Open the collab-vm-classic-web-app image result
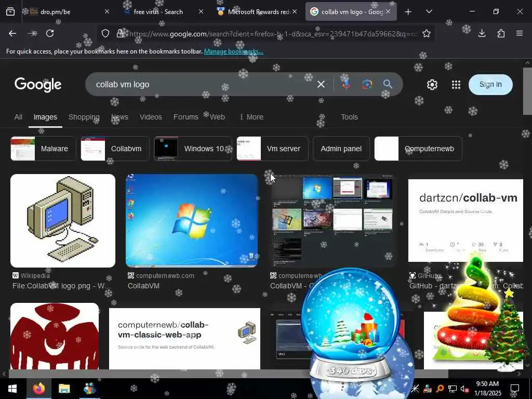The width and height of the screenshot is (532, 399). pyautogui.click(x=184, y=338)
